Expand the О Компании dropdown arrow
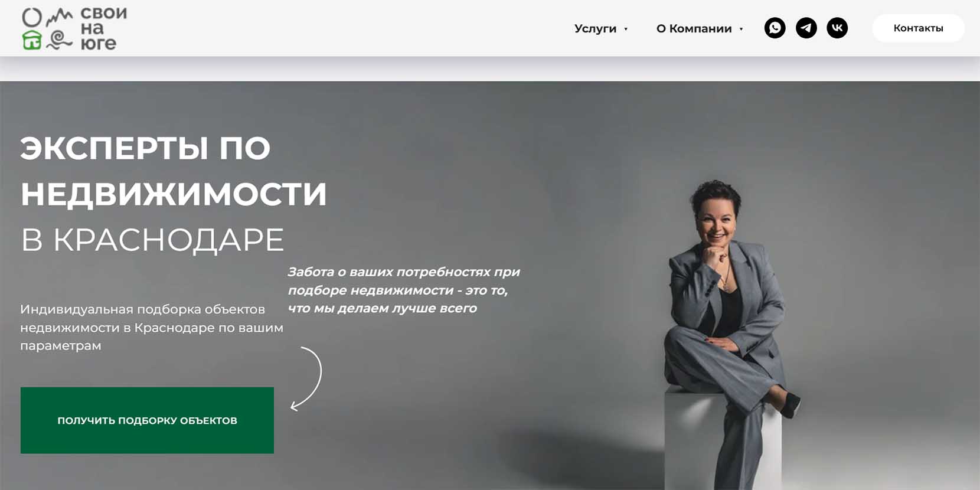The height and width of the screenshot is (490, 980). tap(741, 29)
